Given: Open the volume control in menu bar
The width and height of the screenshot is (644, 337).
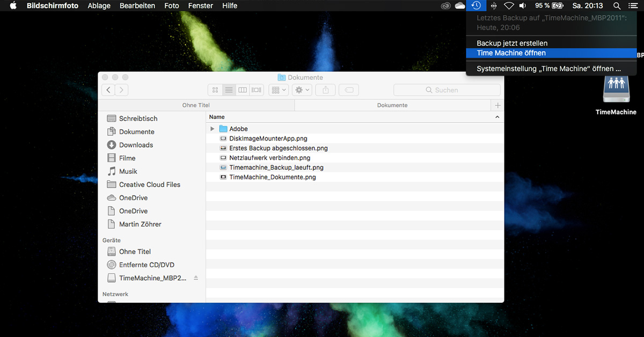Looking at the screenshot, I should point(523,6).
